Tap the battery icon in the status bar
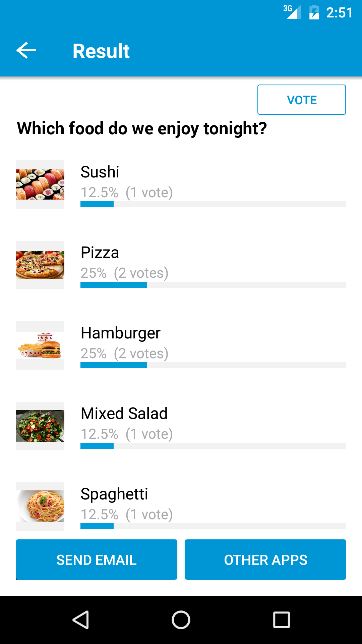 tap(314, 12)
